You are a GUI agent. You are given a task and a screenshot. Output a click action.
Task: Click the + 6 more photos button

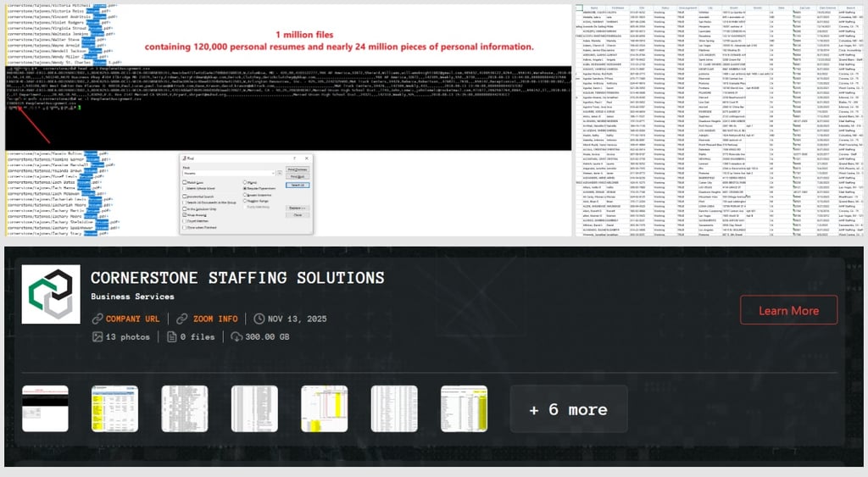(569, 409)
